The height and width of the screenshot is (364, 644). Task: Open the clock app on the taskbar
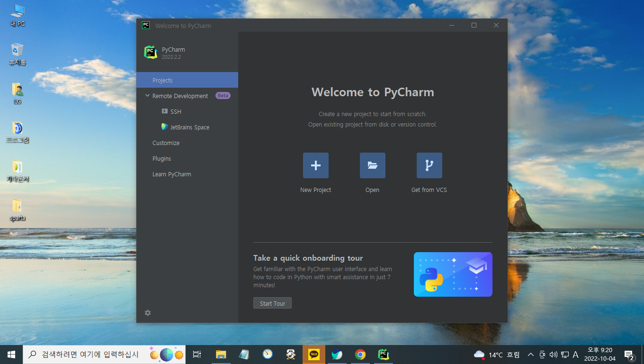(x=268, y=355)
